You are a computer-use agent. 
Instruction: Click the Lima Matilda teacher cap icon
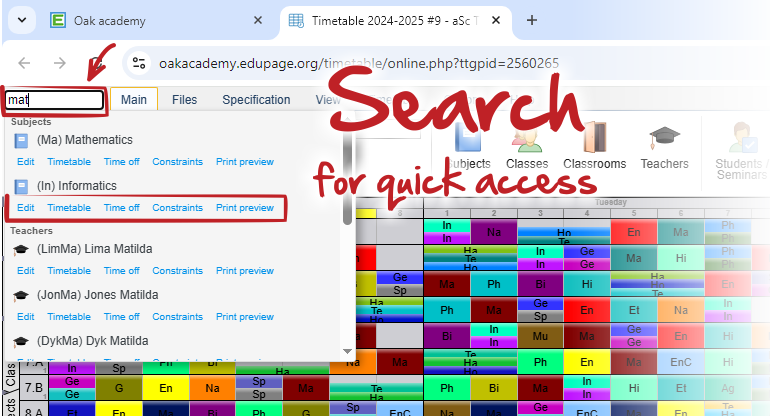pos(21,250)
